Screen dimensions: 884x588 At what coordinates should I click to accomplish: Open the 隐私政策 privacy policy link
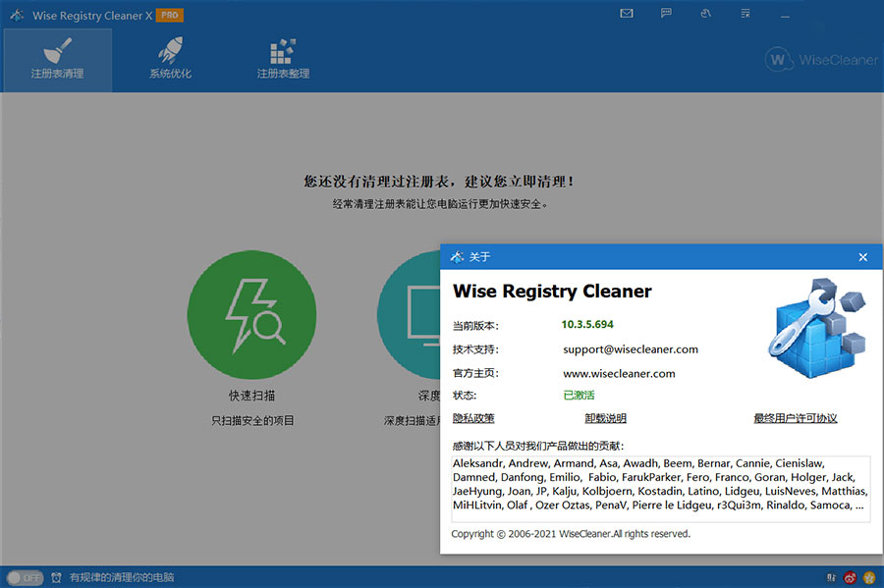[x=471, y=417]
